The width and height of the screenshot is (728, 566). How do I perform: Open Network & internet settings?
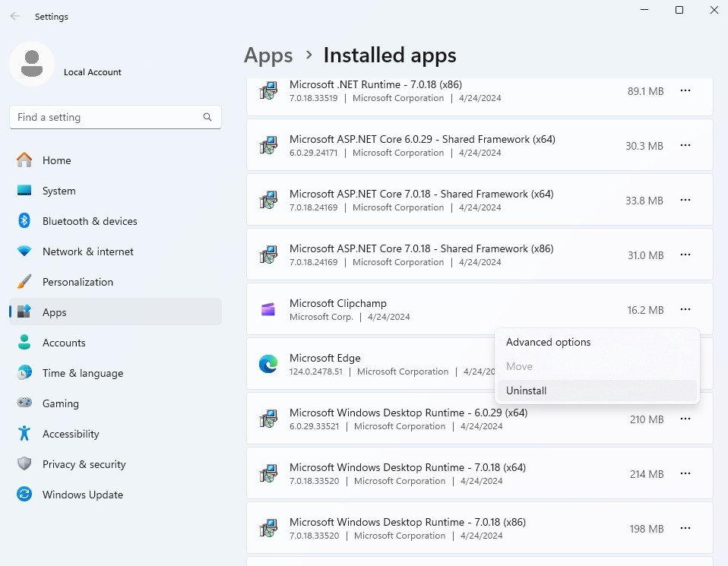point(116,251)
